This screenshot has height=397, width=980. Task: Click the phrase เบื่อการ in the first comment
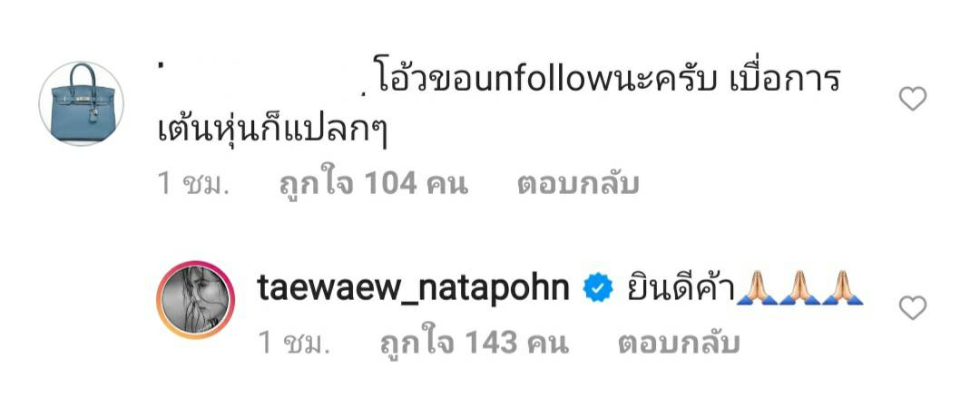pos(784,81)
